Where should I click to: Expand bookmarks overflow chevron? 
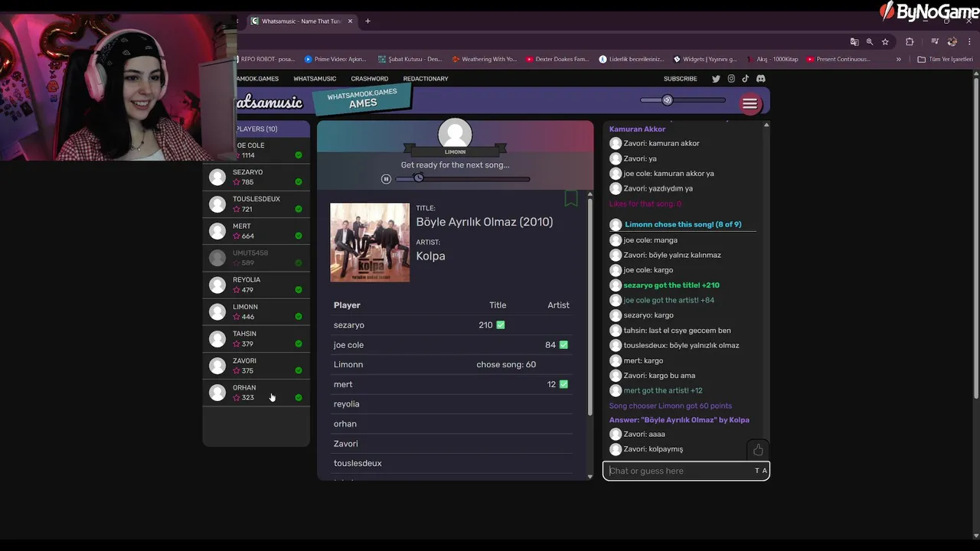(899, 59)
